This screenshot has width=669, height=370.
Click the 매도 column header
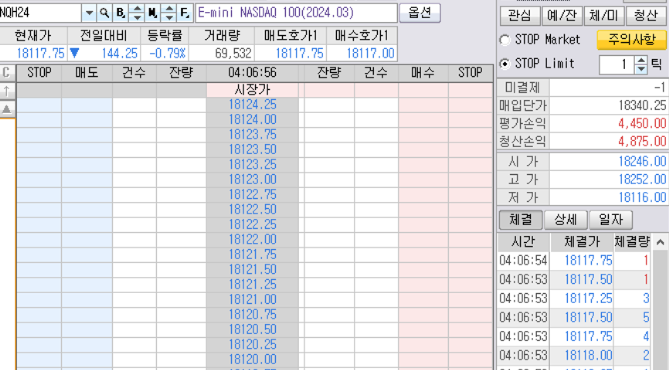[87, 73]
